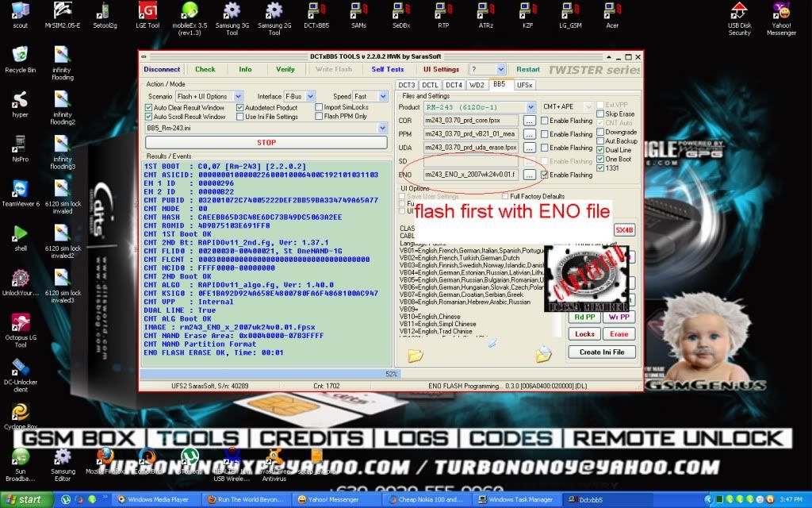The height and width of the screenshot is (508, 812).
Task: Click the Create Ini File button
Action: pyautogui.click(x=602, y=352)
